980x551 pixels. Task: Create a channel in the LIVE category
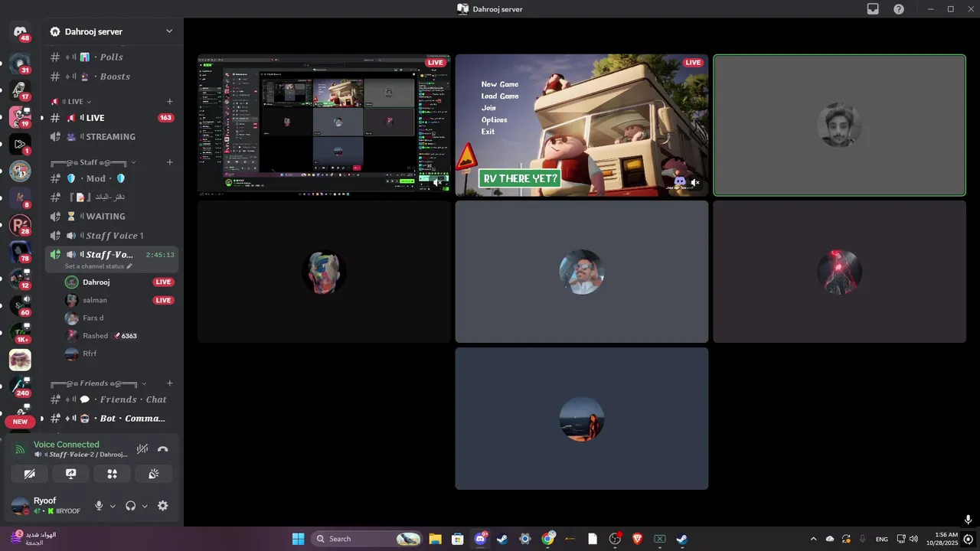[x=170, y=101]
